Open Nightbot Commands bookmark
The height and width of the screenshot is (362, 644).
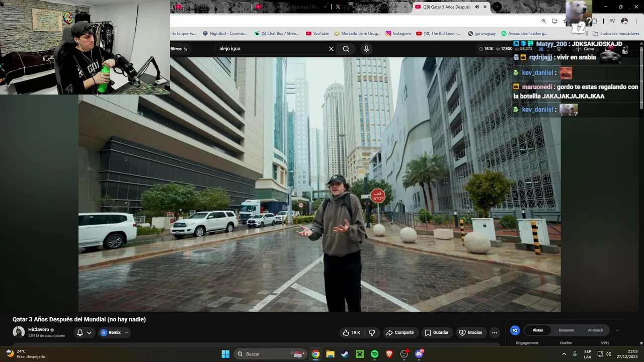224,34
